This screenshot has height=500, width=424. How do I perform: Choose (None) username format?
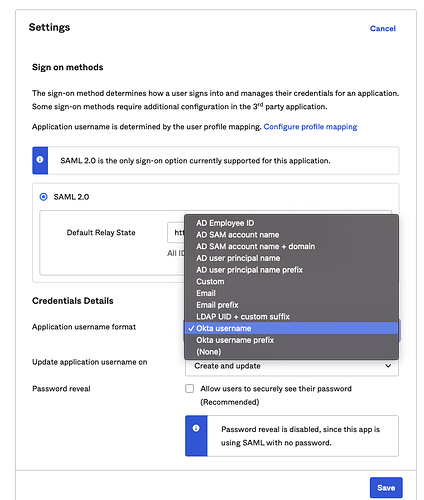point(291,352)
